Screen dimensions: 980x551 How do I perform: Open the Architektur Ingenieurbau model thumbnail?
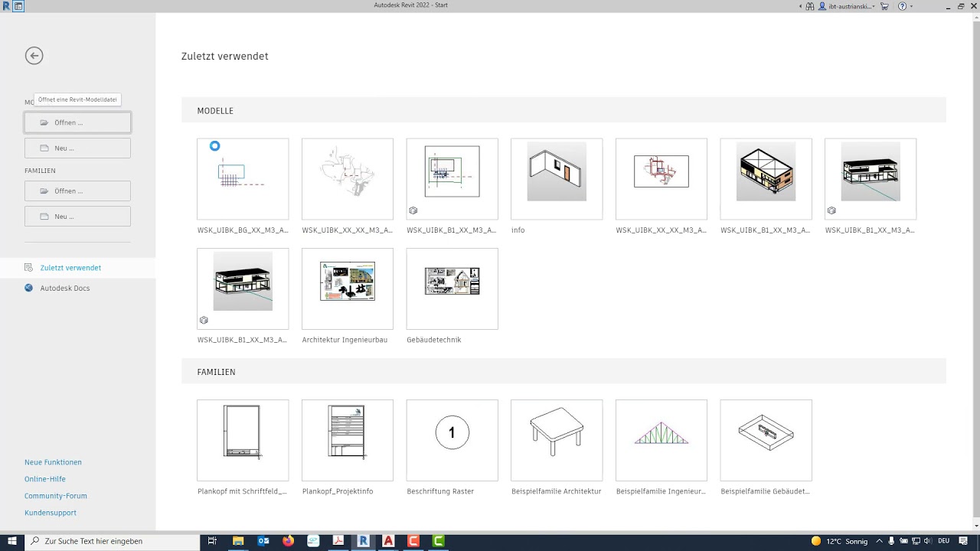coord(348,289)
